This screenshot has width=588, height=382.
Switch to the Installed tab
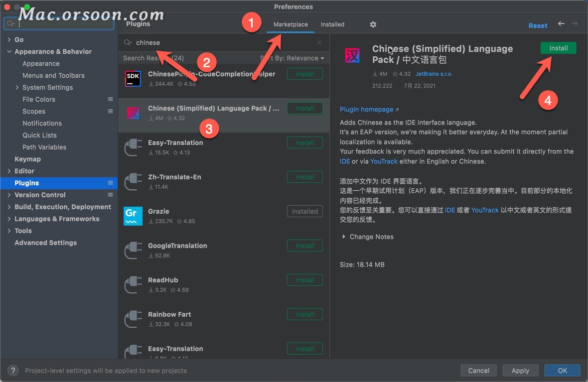click(333, 24)
